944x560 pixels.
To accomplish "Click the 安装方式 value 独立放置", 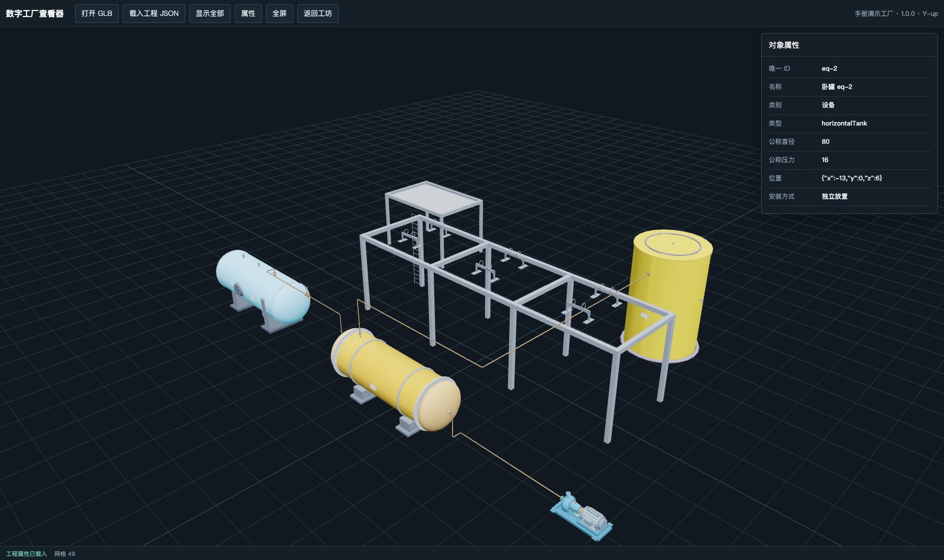I will [835, 197].
